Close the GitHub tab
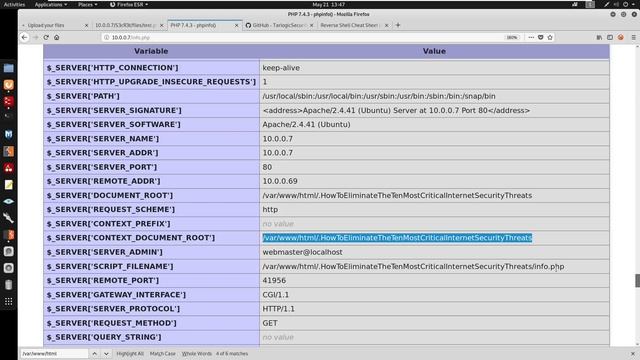The height and width of the screenshot is (360, 640). 311,25
